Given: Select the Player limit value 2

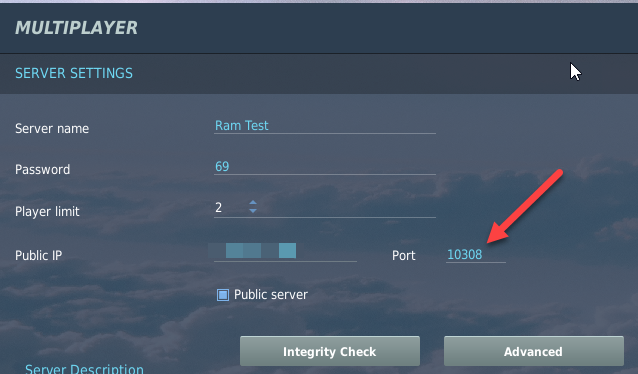Looking at the screenshot, I should click(218, 208).
